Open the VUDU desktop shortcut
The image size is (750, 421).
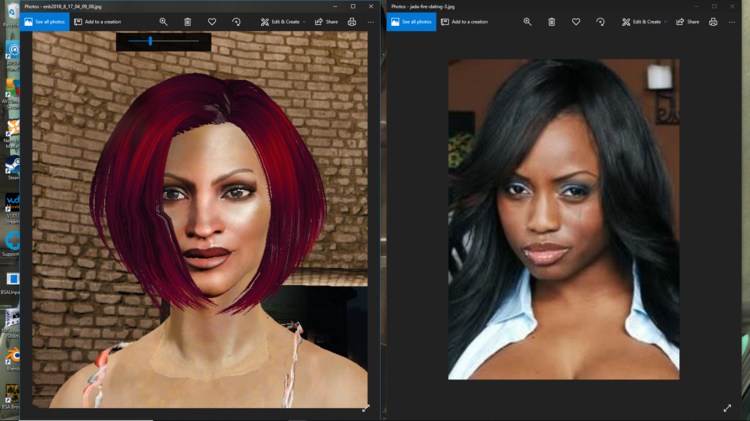pyautogui.click(x=12, y=208)
